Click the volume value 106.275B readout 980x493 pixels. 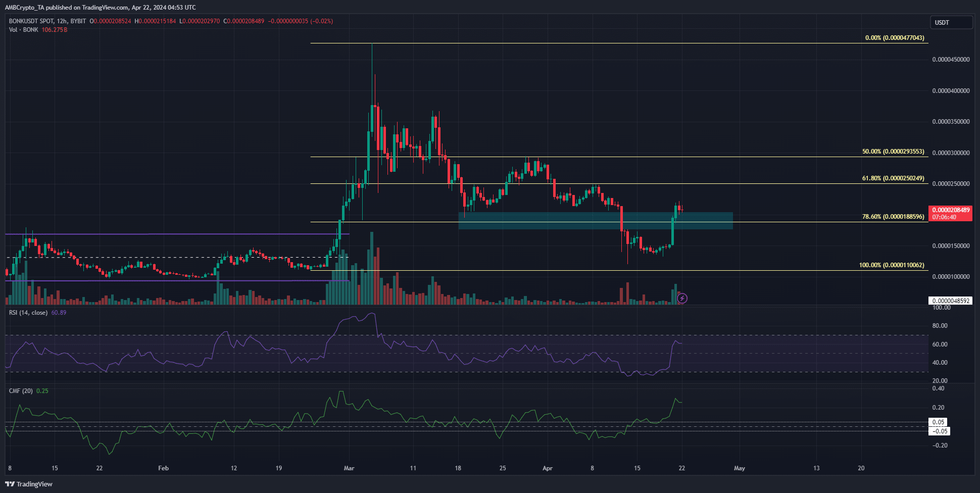click(55, 30)
